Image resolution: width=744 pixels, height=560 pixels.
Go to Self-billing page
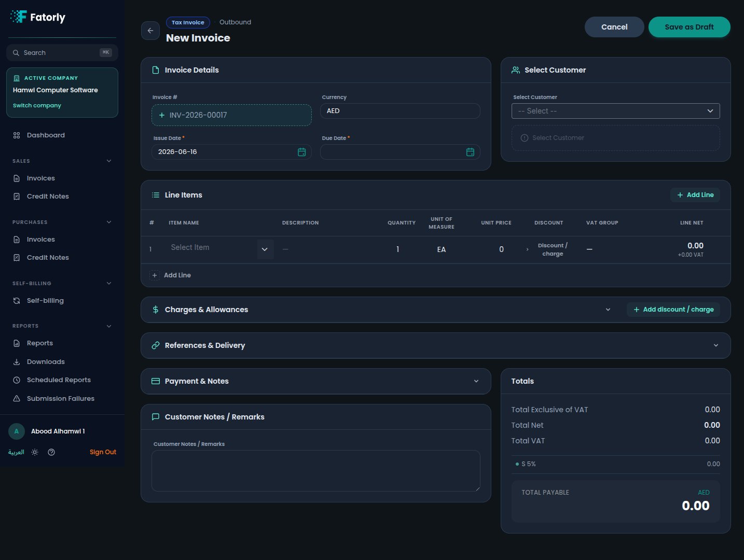pos(62,301)
